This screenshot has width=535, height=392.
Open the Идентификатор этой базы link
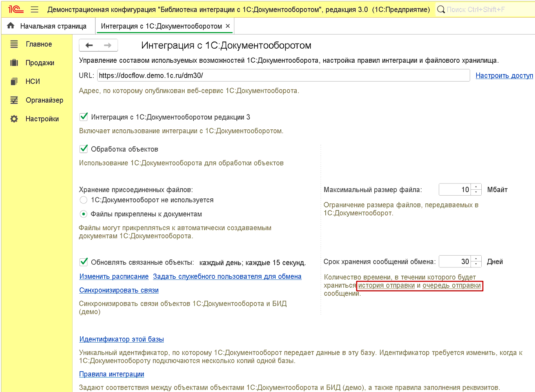(122, 339)
